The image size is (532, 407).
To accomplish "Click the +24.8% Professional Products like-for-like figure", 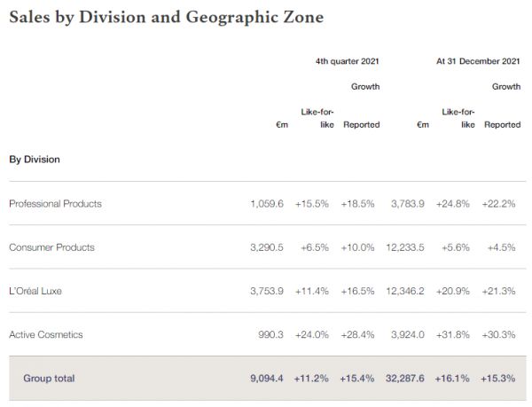I will (456, 204).
